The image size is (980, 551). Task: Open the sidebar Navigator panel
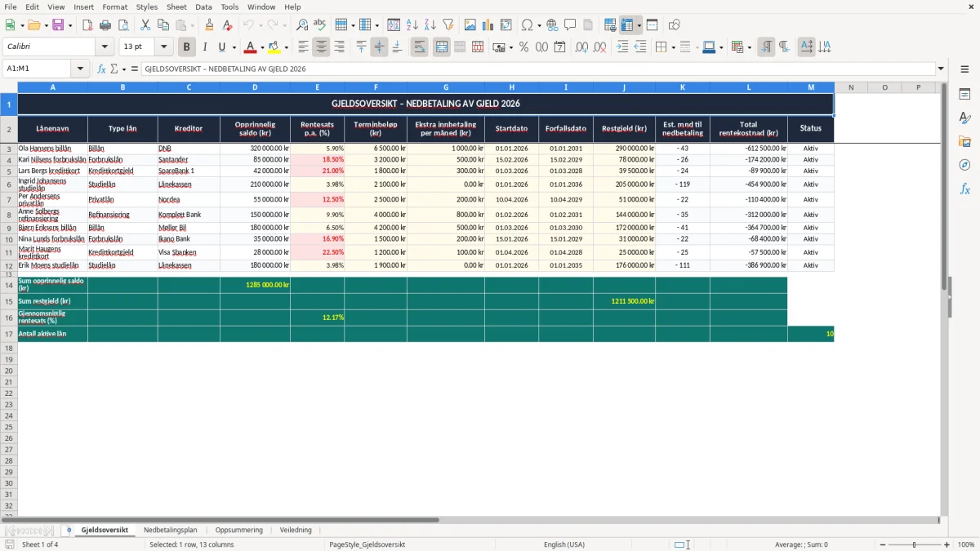pos(964,166)
